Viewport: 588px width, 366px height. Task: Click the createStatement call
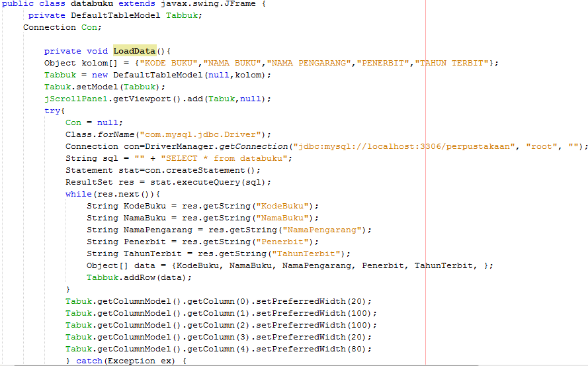click(x=210, y=170)
